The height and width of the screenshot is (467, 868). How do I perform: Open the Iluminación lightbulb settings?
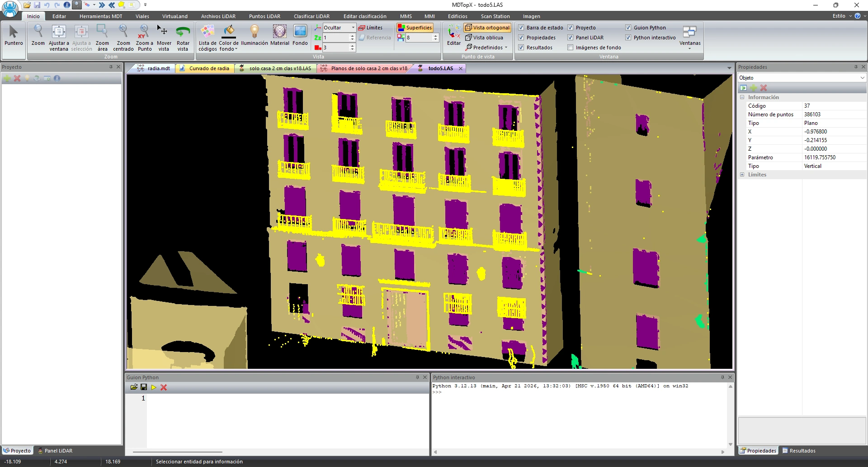point(255,36)
